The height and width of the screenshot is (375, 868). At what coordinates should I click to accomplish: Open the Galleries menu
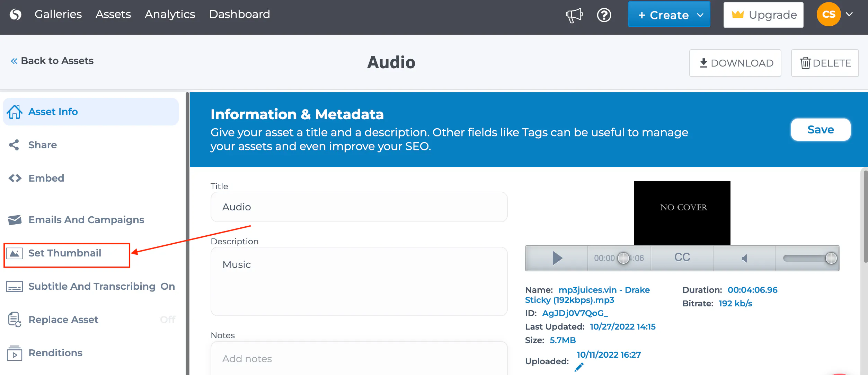[x=58, y=14]
